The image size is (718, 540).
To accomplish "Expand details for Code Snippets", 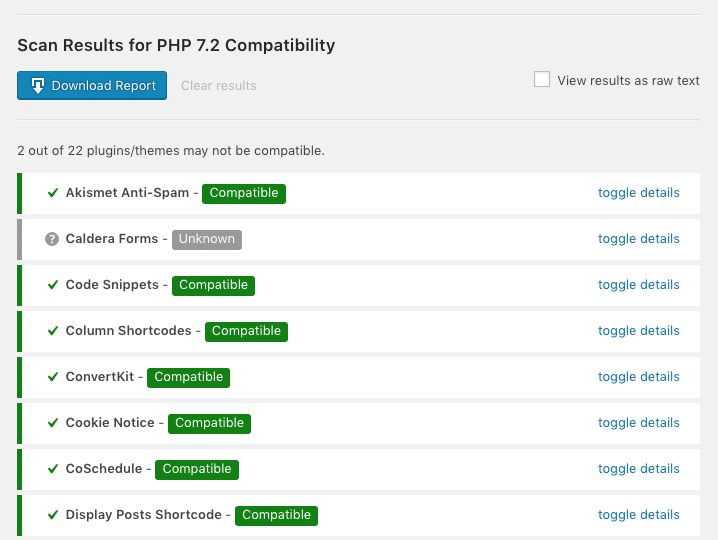I will tap(638, 285).
